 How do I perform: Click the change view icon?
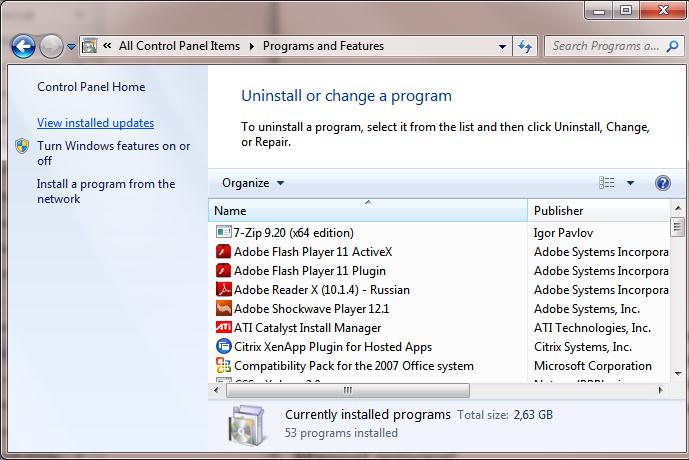pos(607,183)
